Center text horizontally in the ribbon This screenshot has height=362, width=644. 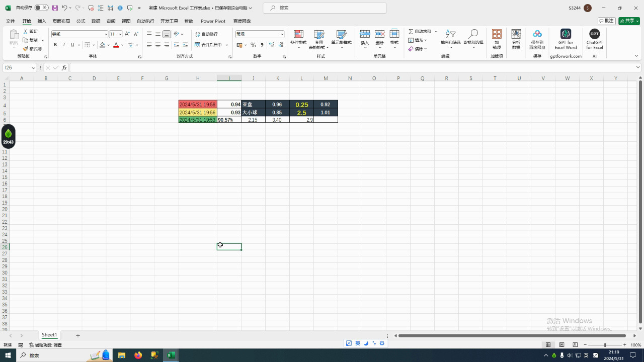point(157,45)
